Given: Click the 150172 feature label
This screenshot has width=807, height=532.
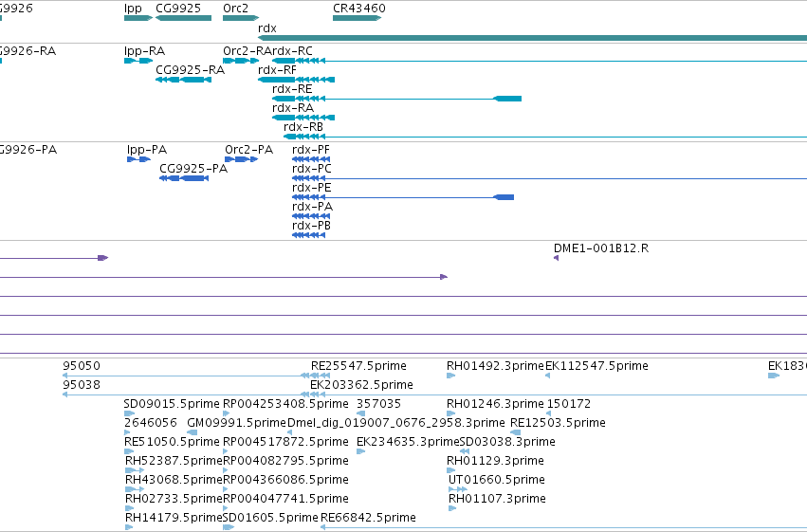Looking at the screenshot, I should [x=569, y=404].
